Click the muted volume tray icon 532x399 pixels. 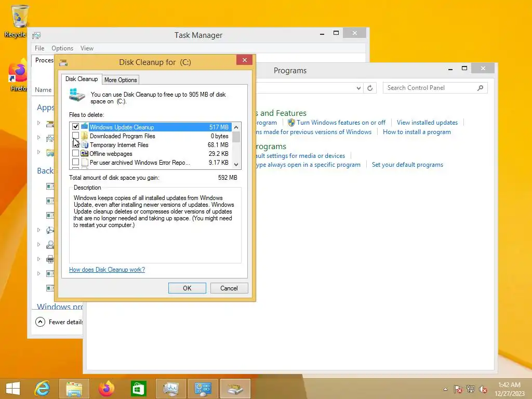point(483,389)
